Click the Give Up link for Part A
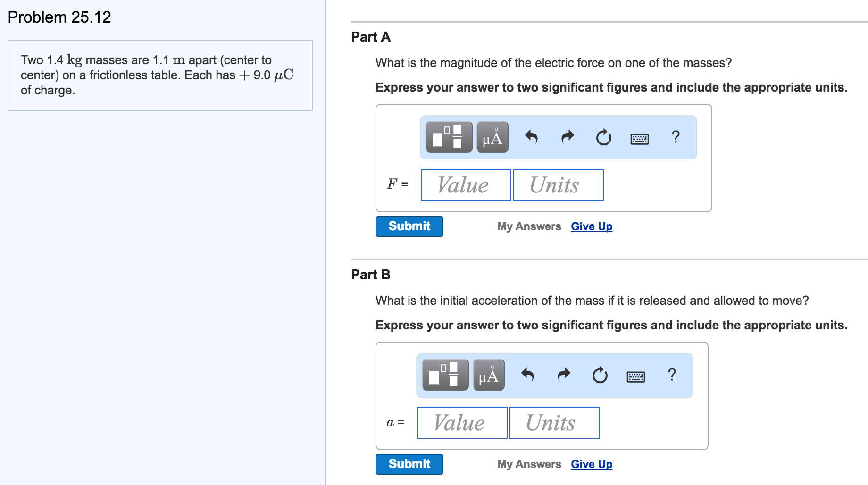This screenshot has height=485, width=868. [592, 226]
